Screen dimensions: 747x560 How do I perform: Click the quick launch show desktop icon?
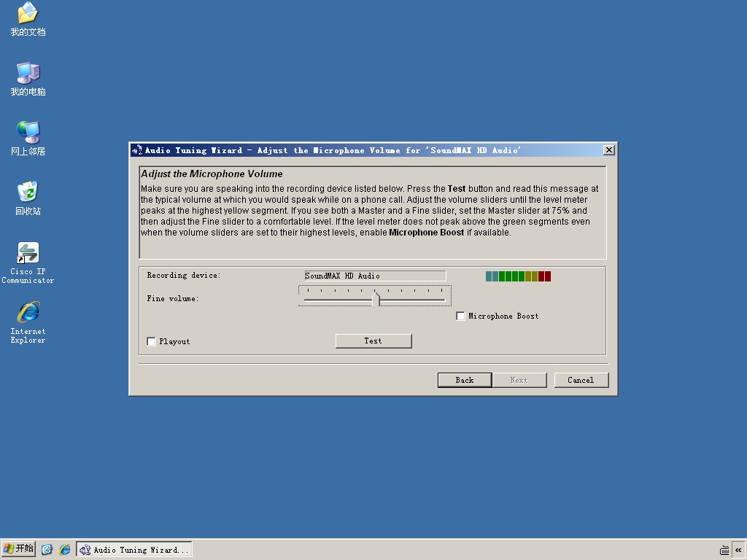coord(47,550)
